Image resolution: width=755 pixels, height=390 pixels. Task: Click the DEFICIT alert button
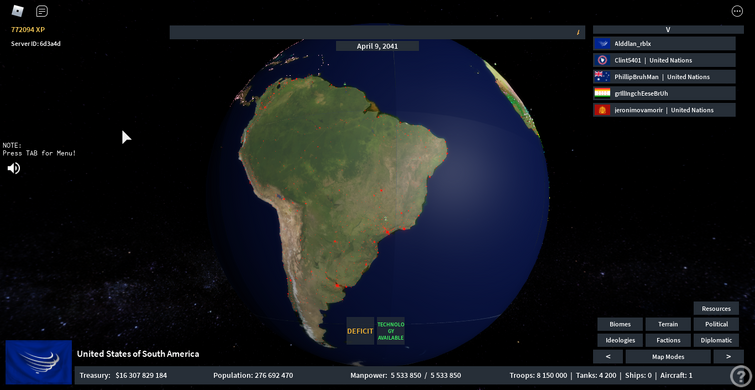(360, 331)
